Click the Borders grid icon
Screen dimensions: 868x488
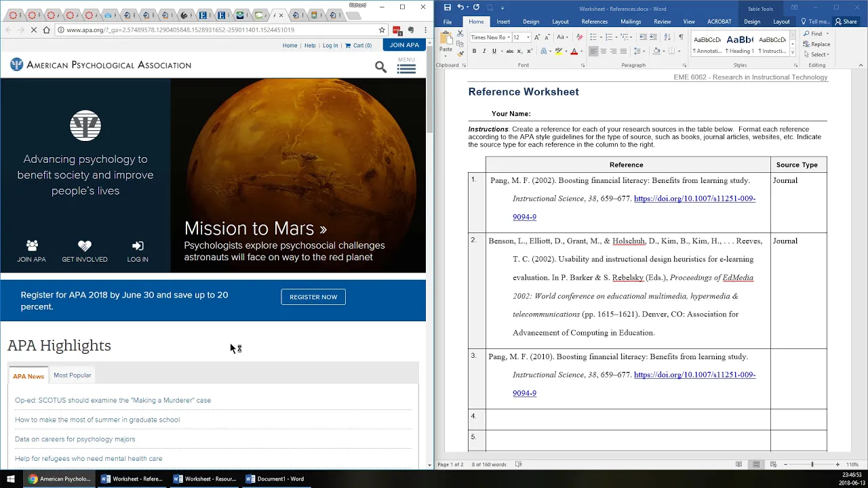point(671,52)
